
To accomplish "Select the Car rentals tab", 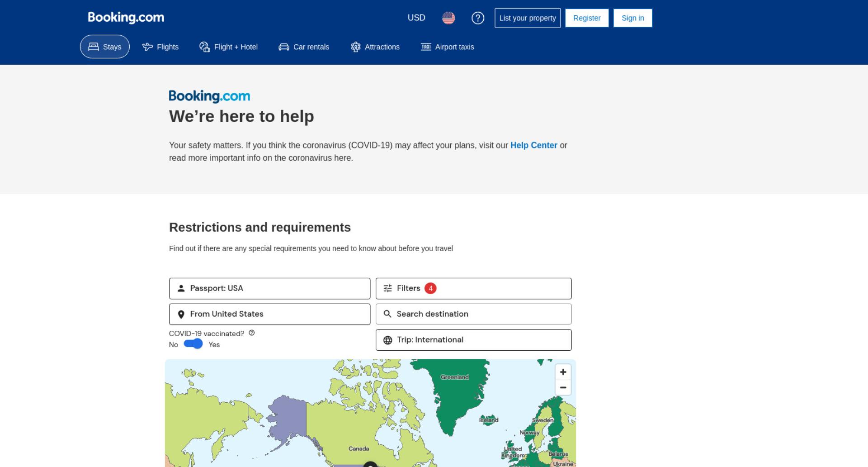I will tap(304, 47).
